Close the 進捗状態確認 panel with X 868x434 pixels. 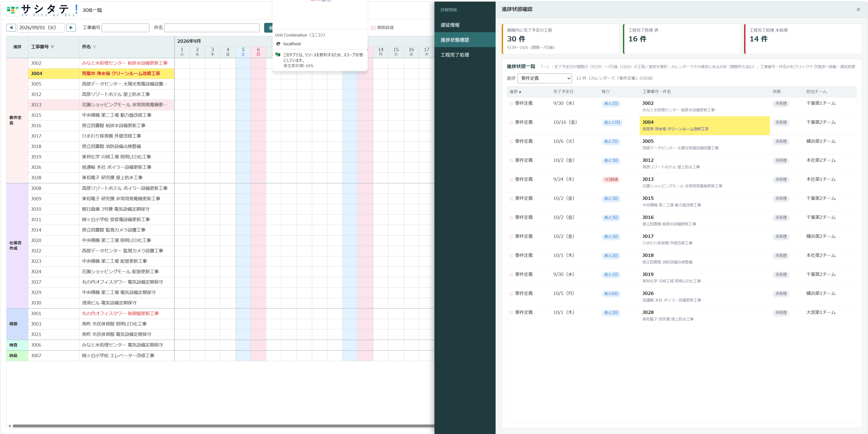pyautogui.click(x=858, y=10)
